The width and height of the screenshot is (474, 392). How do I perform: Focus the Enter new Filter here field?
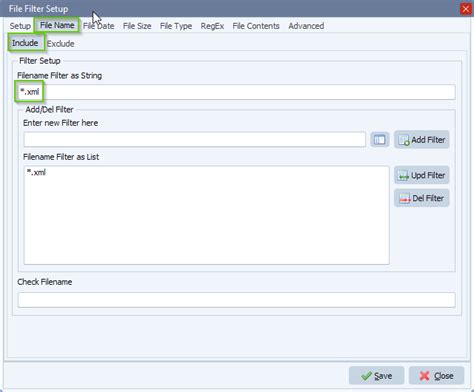tap(195, 139)
